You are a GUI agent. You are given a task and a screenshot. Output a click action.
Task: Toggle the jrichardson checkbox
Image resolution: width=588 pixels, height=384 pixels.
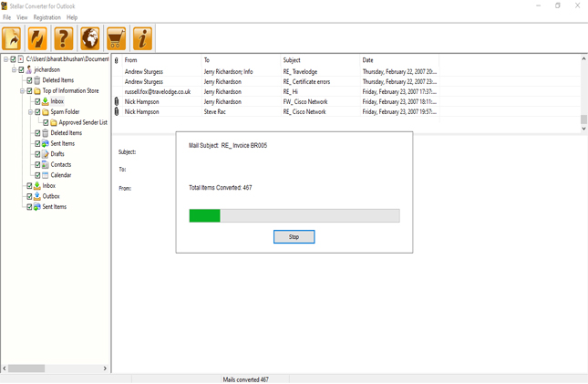21,69
